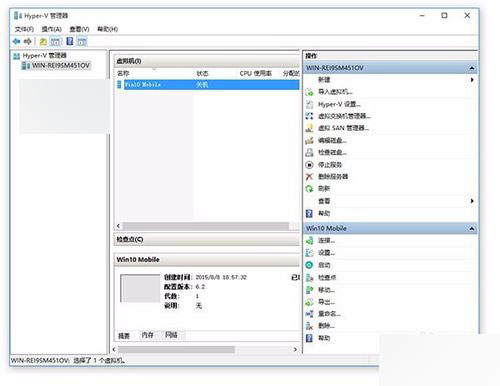Select Hyper-V 管理器 root tree node
Image resolution: width=500 pixels, height=386 pixels.
[44, 55]
